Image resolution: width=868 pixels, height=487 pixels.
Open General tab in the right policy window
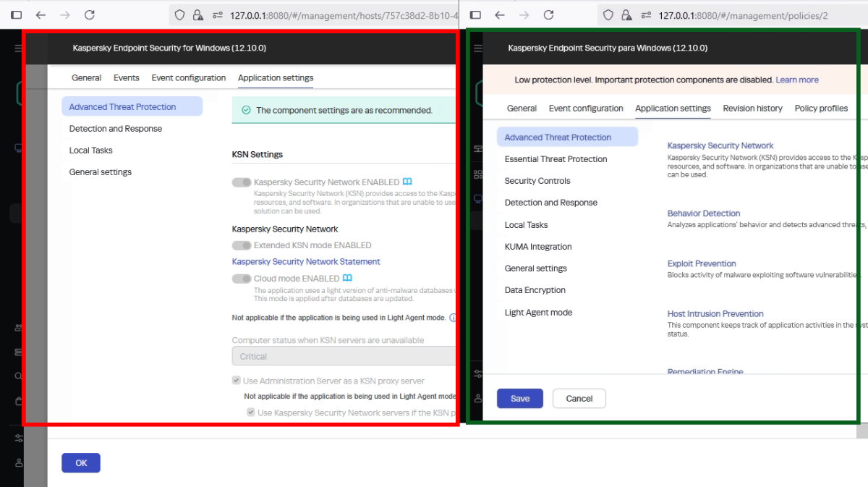pos(522,109)
